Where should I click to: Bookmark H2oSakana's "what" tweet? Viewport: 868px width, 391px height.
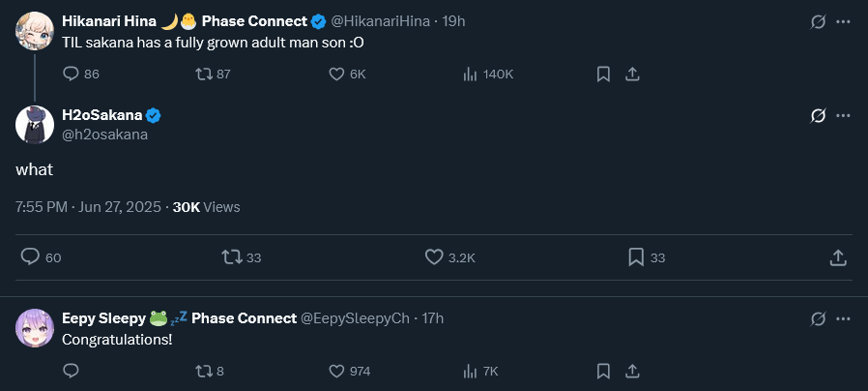636,257
